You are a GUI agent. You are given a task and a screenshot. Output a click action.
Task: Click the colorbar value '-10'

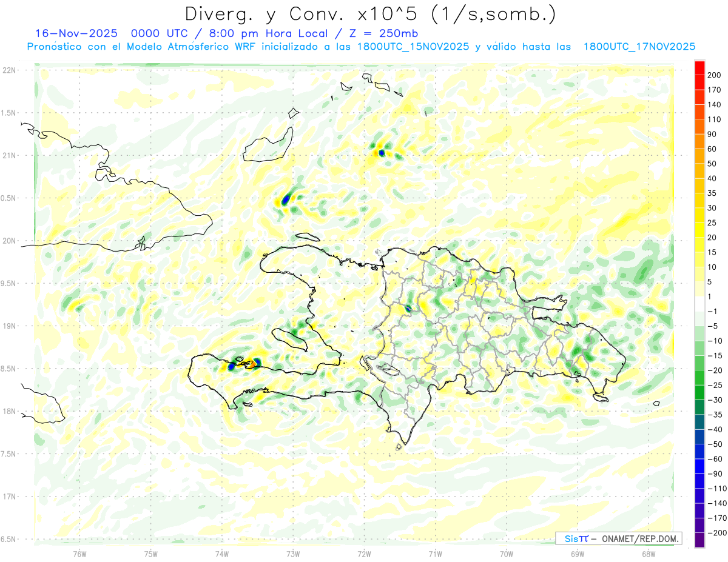pyautogui.click(x=715, y=341)
